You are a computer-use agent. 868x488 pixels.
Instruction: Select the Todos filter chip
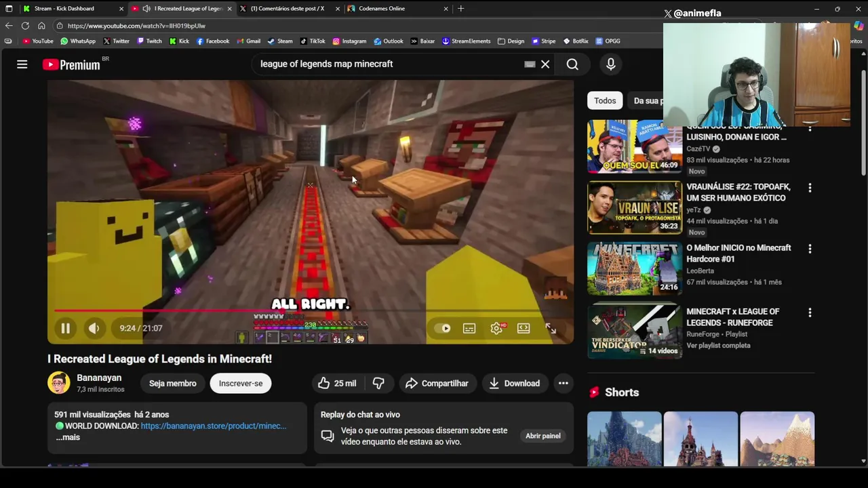[x=605, y=101]
